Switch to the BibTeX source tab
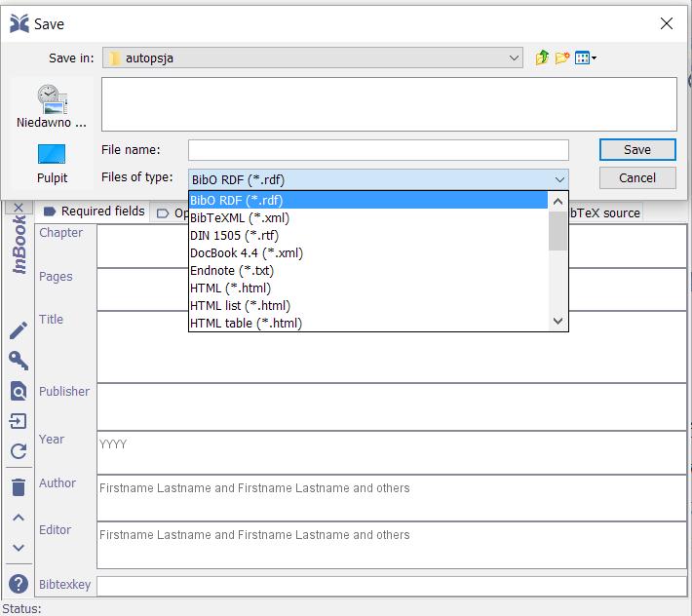 (604, 212)
